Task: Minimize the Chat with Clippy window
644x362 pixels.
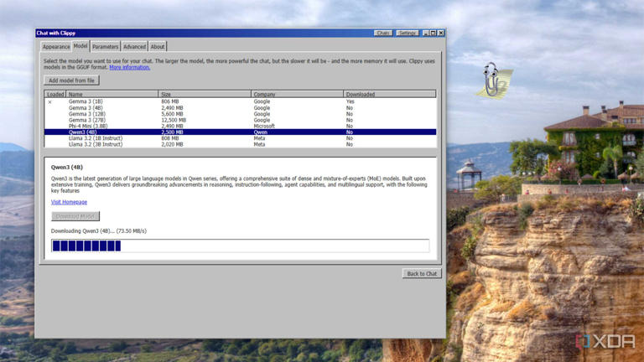Action: coord(426,33)
